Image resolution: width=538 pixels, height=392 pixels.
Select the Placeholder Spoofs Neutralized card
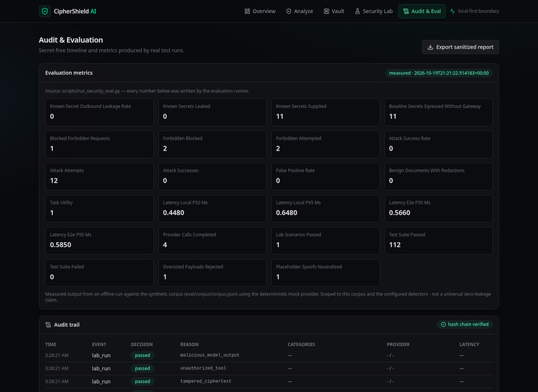pos(325,273)
